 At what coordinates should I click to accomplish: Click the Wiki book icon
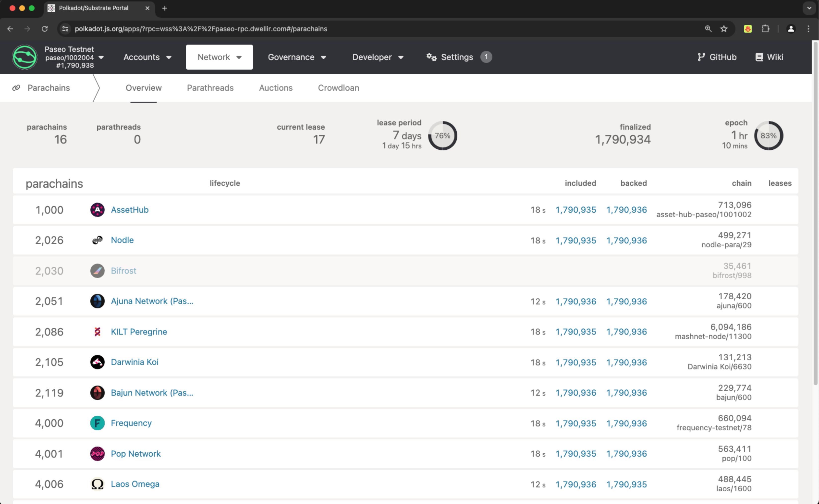coord(759,57)
